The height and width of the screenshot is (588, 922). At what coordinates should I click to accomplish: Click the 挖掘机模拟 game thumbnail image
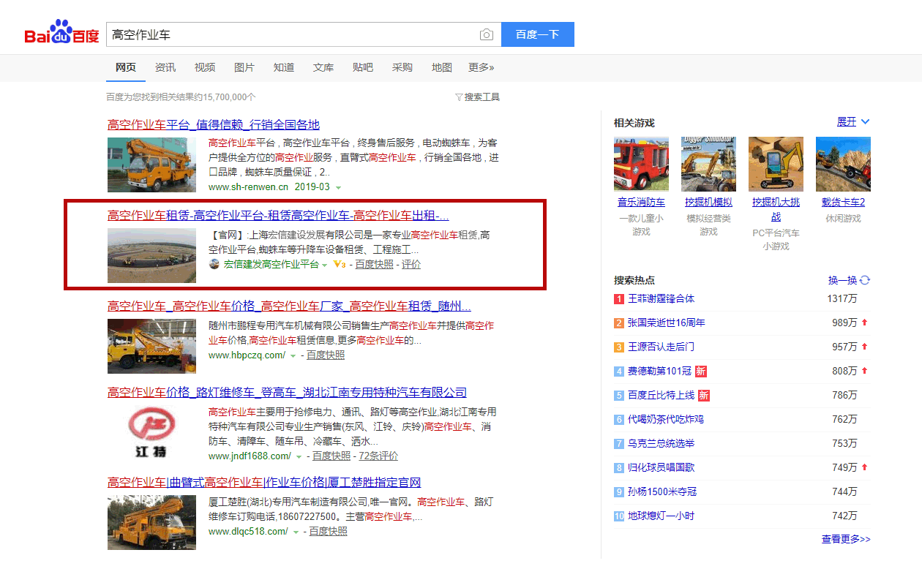(708, 164)
